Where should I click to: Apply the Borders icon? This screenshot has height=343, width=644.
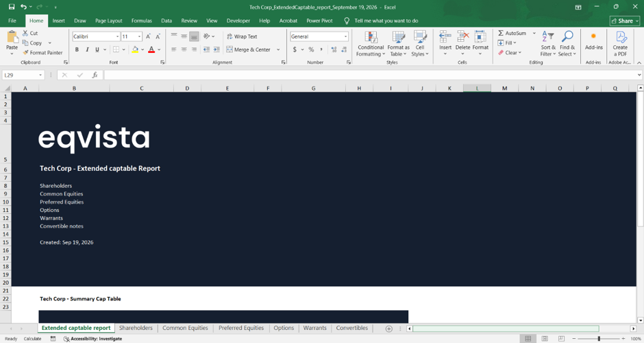pyautogui.click(x=116, y=49)
